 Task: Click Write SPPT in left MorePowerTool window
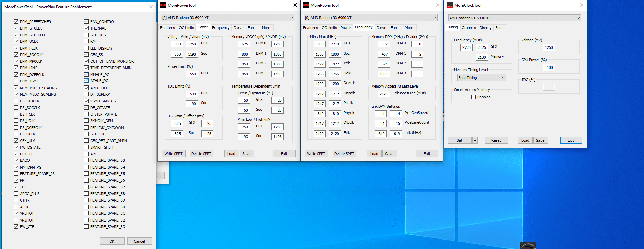point(173,154)
